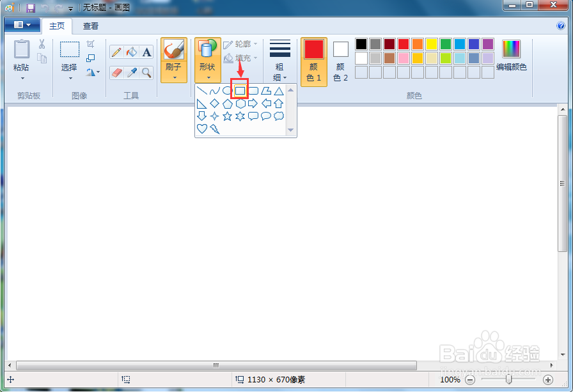
Task: Choose the Rectangle shape
Action: pyautogui.click(x=240, y=91)
